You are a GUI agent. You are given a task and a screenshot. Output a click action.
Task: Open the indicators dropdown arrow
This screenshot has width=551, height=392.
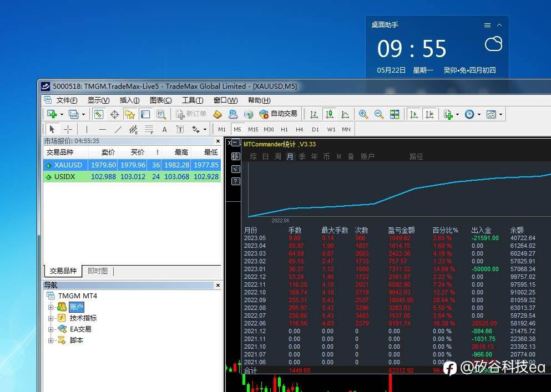pyautogui.click(x=457, y=114)
